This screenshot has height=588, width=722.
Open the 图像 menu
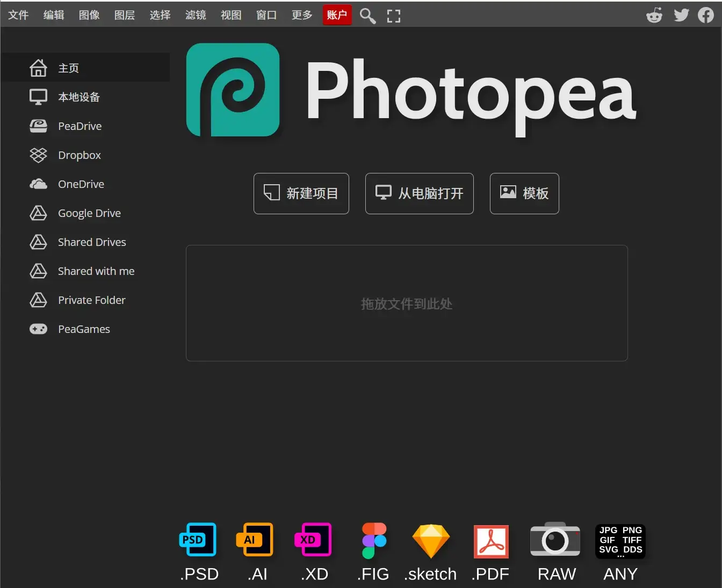click(89, 15)
